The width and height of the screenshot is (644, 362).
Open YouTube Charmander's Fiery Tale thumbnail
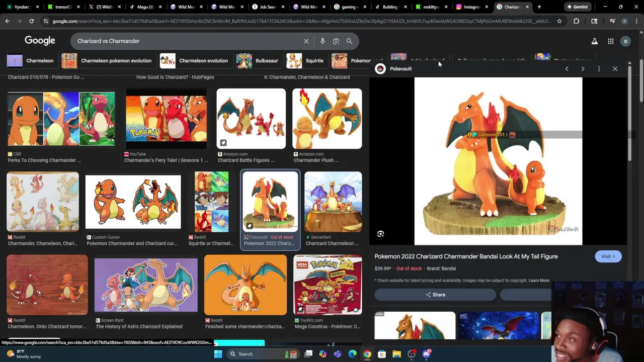click(x=166, y=119)
